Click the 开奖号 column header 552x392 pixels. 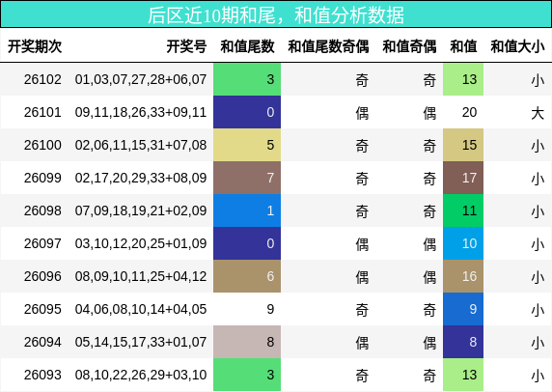pos(186,46)
